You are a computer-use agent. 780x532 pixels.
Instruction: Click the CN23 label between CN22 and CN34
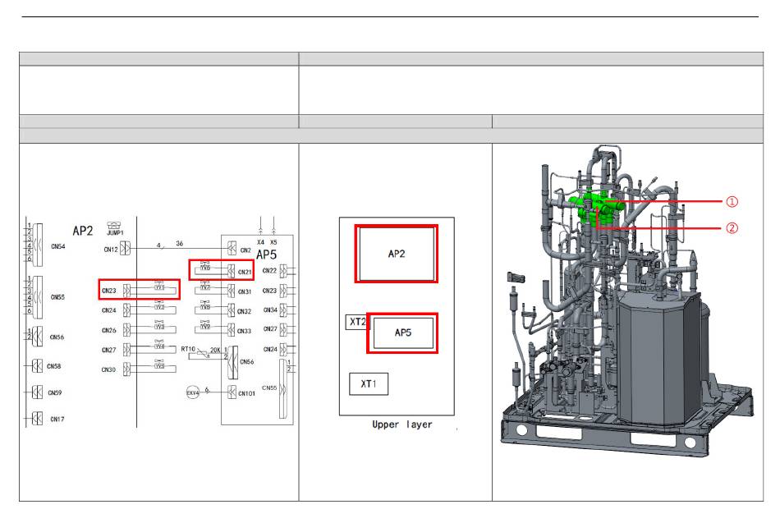269,291
